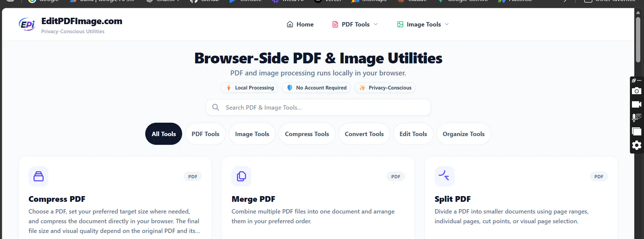Click the Compress PDF description text
This screenshot has width=644, height=239.
(x=114, y=221)
